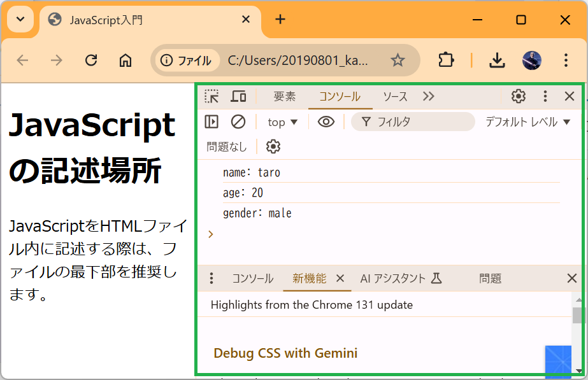Expand the top JavaScript context dropdown
This screenshot has height=380, width=588.
pos(283,122)
